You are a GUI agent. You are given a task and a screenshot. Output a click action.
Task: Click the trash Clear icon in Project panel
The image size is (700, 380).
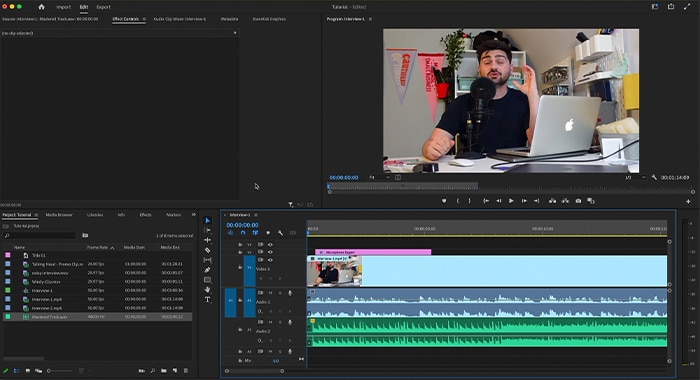186,371
